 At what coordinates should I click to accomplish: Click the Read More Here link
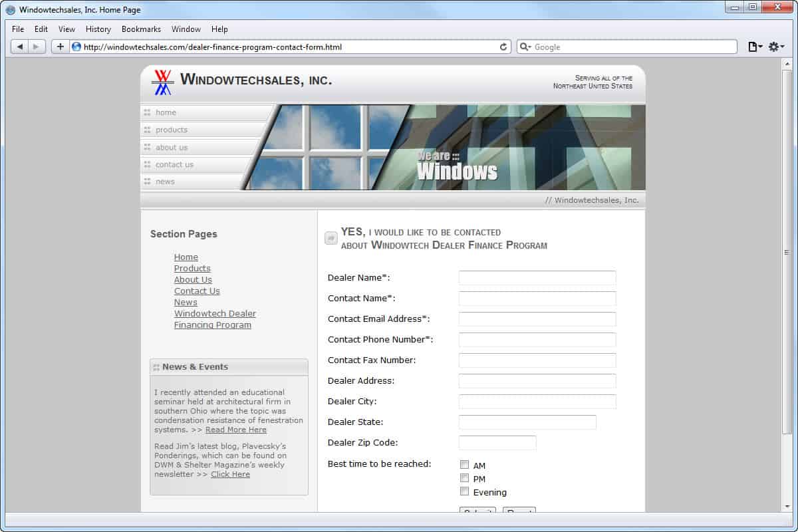coord(236,430)
